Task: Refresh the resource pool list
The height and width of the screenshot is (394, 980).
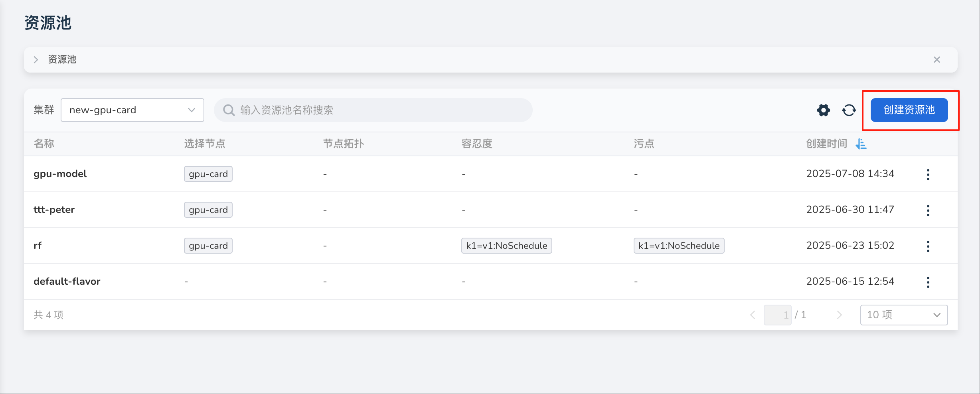Action: 849,110
